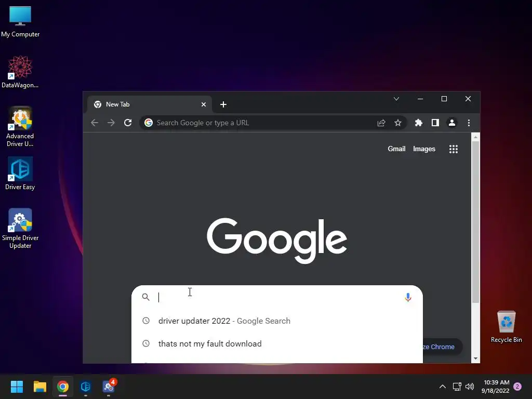Screen dimensions: 532x399
Task: Open notifications badge showing 2
Action: coord(518,387)
